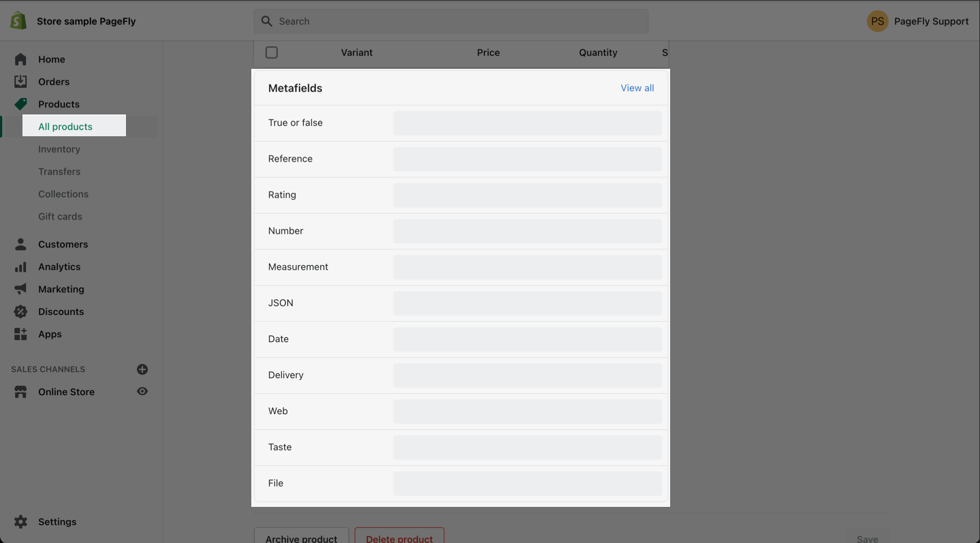Click the Marketing megaphone icon

(x=20, y=289)
